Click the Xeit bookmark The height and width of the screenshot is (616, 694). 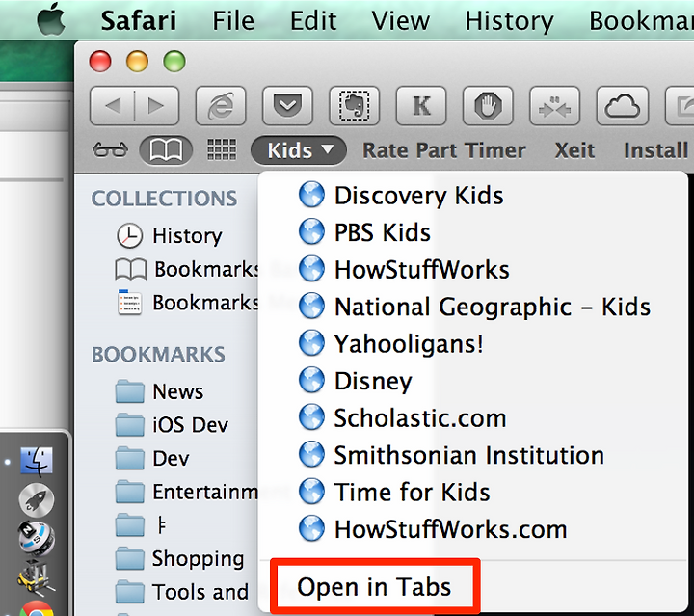coord(574,150)
